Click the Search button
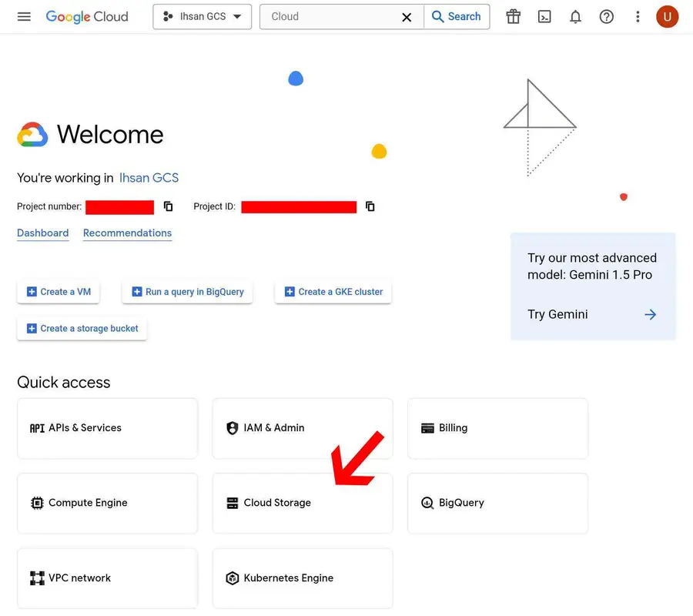Viewport: 693px width, 616px height. [x=457, y=16]
